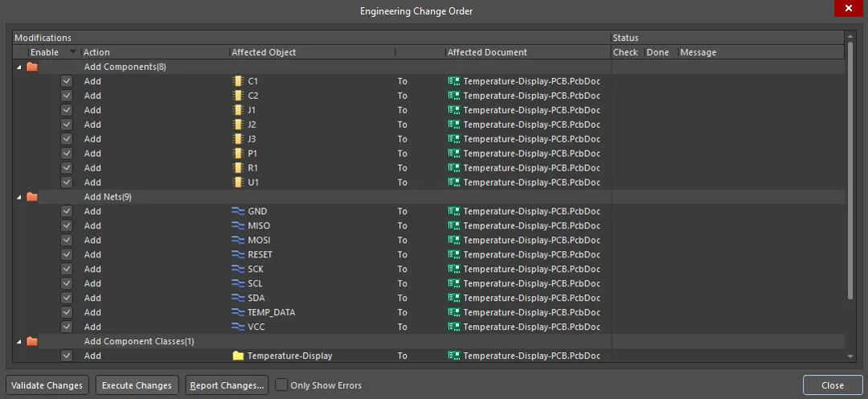
Task: Select the Add Nets(9) group label
Action: [108, 197]
